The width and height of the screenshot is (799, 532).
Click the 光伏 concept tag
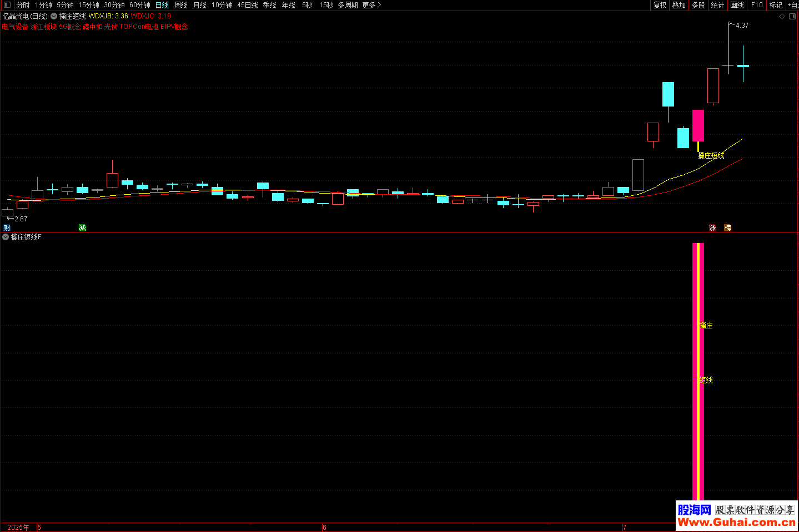[x=111, y=27]
